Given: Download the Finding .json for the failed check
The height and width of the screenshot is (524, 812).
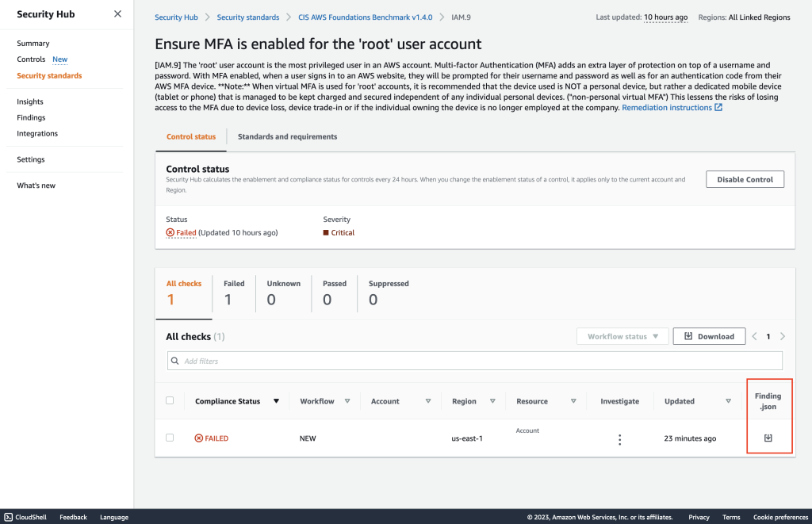Looking at the screenshot, I should click(768, 438).
